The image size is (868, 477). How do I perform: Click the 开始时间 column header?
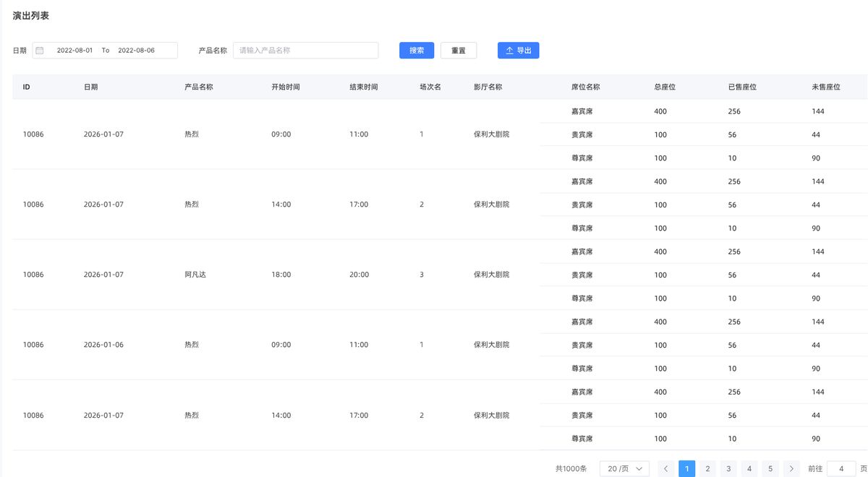(x=286, y=87)
